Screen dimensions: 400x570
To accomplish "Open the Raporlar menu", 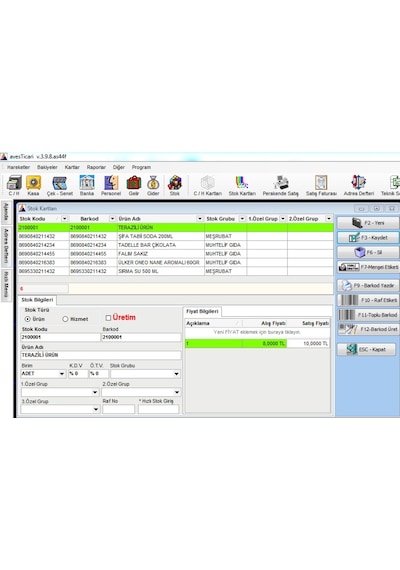I will (x=96, y=167).
